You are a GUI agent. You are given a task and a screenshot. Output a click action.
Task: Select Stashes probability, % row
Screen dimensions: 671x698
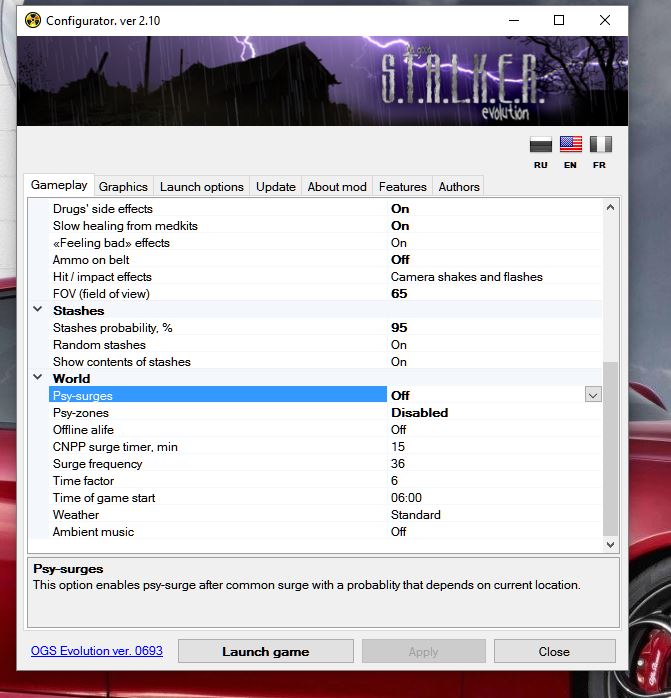click(x=325, y=328)
